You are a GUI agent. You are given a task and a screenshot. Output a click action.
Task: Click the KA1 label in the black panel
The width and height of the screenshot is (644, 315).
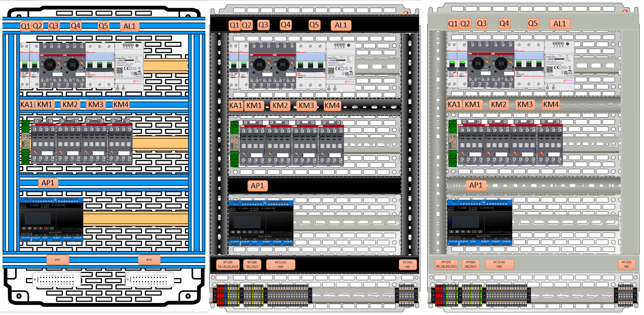coord(236,106)
